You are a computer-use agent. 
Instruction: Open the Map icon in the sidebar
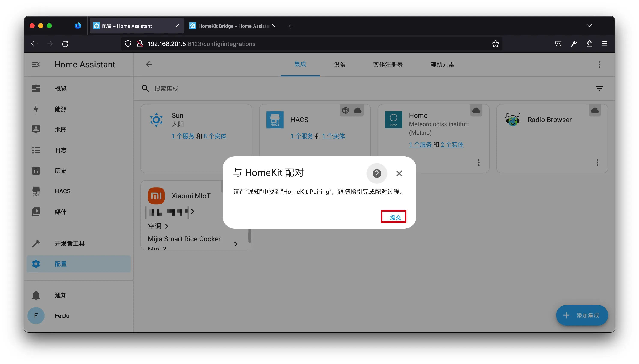point(36,130)
